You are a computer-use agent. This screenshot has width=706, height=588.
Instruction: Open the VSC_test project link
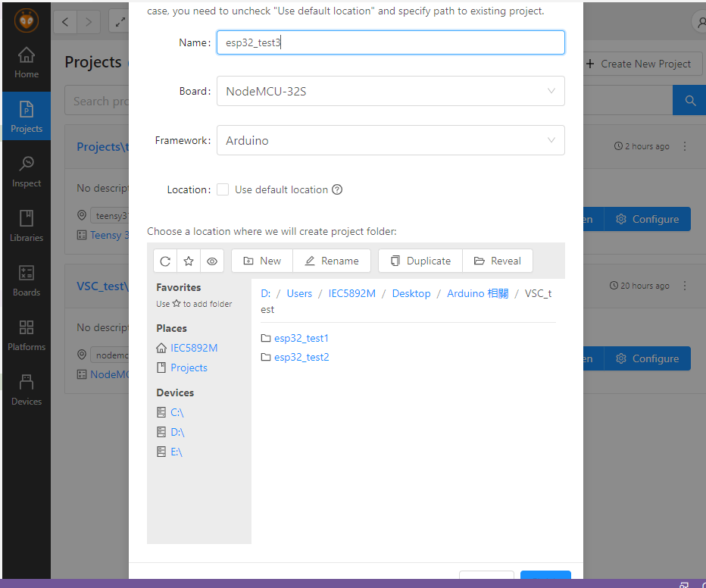pos(103,286)
